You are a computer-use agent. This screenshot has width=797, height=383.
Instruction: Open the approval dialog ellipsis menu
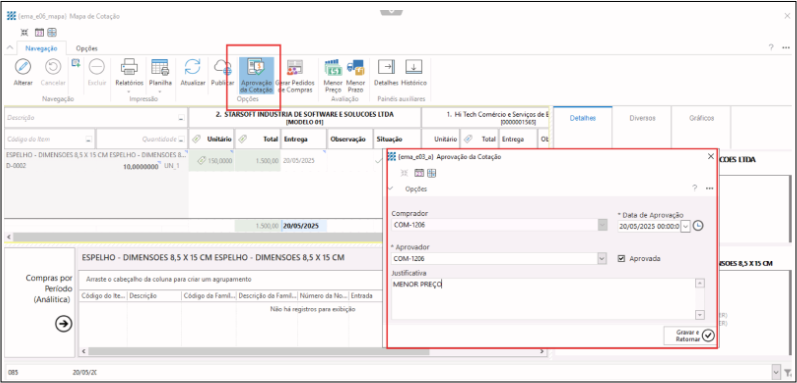[x=710, y=188]
